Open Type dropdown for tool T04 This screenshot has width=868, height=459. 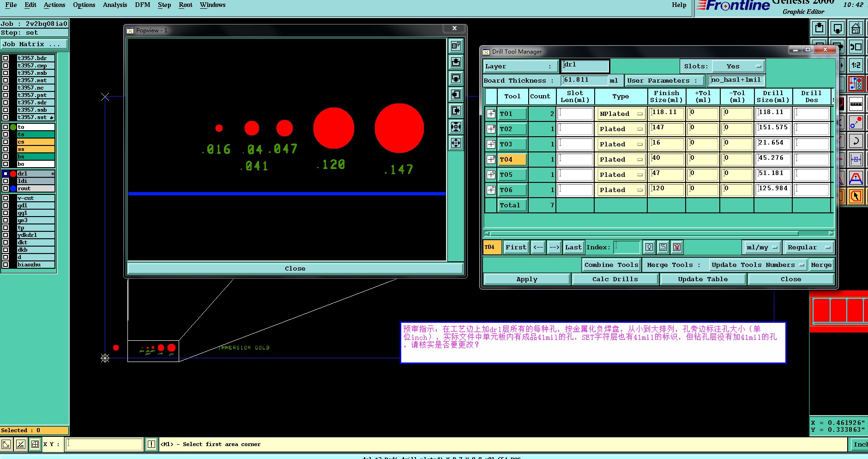(621, 159)
